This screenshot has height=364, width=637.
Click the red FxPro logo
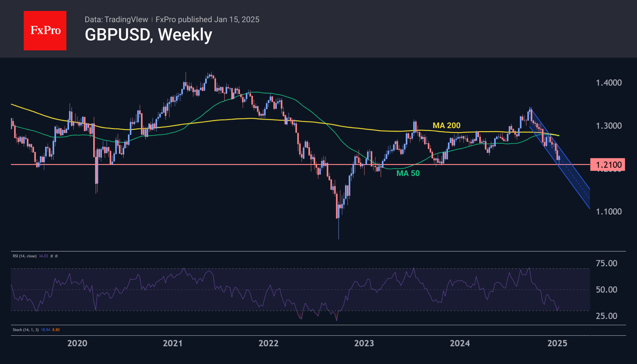(45, 30)
